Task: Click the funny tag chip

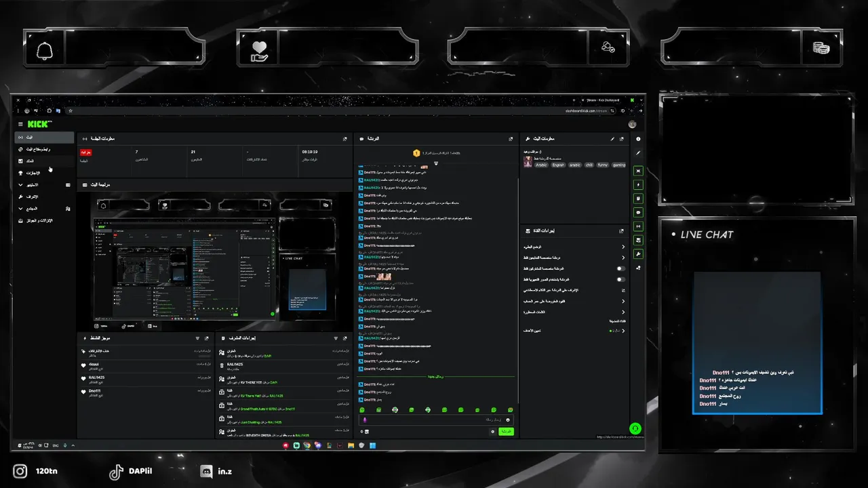Action: pyautogui.click(x=603, y=165)
